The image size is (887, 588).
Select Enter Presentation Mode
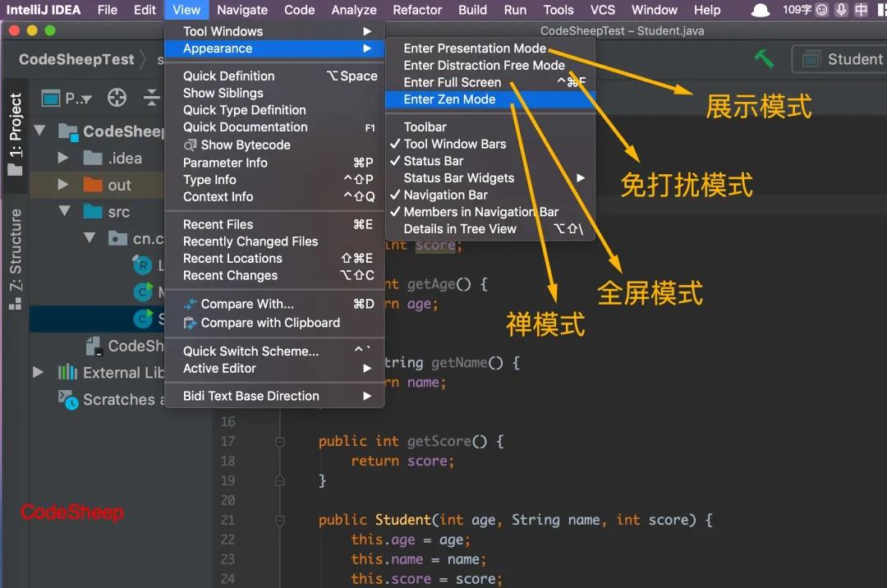pyautogui.click(x=489, y=48)
